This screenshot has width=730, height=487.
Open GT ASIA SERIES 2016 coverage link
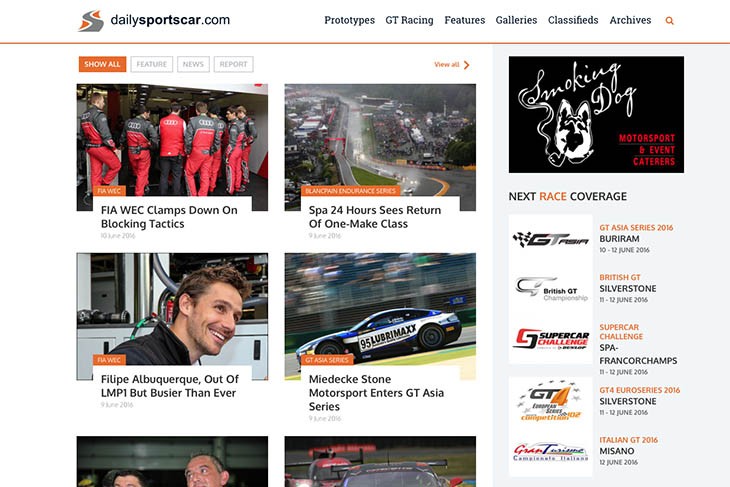(636, 228)
